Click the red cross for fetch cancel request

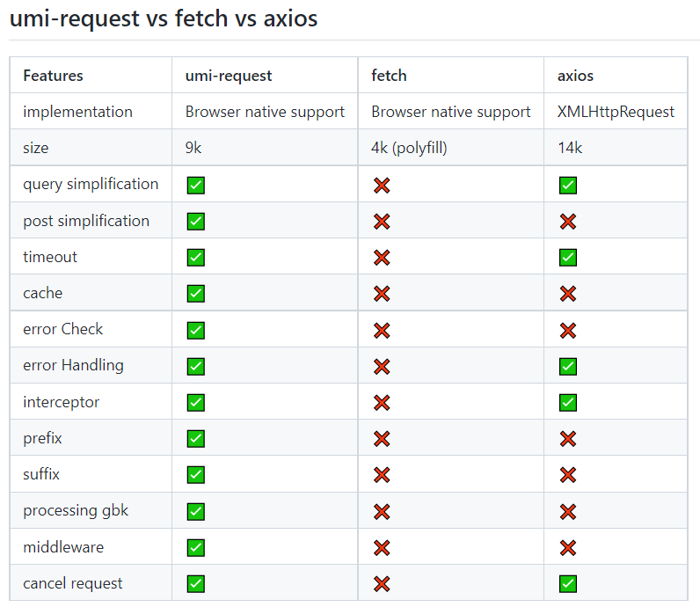[x=382, y=584]
